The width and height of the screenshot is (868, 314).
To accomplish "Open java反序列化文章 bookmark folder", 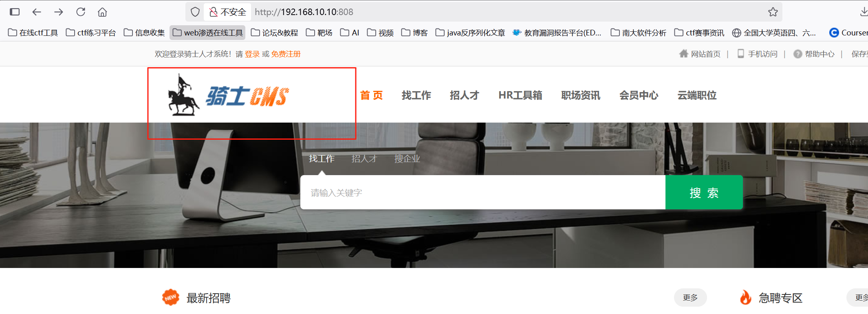I will [x=470, y=33].
